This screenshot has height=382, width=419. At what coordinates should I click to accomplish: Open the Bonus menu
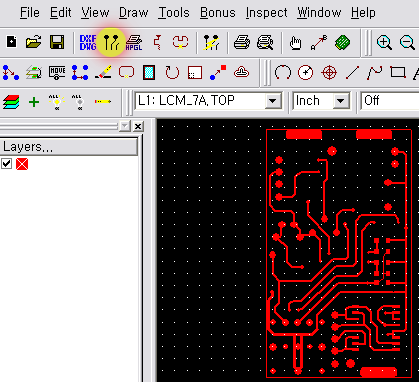click(218, 13)
